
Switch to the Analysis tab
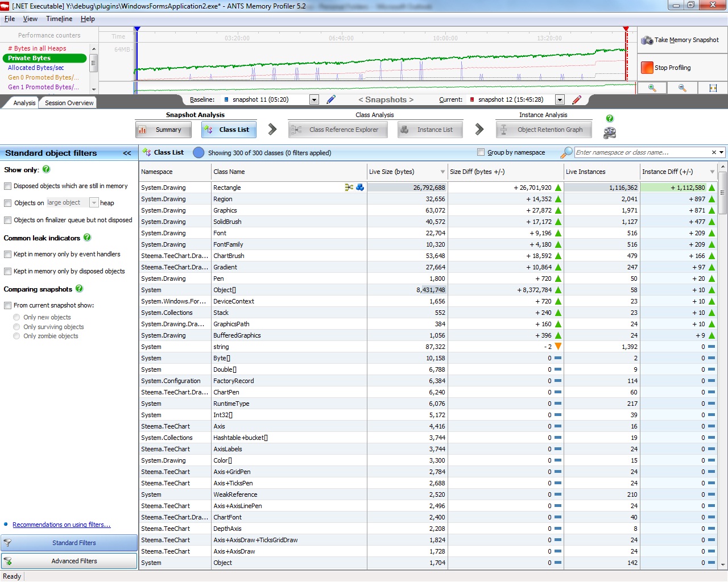point(24,103)
